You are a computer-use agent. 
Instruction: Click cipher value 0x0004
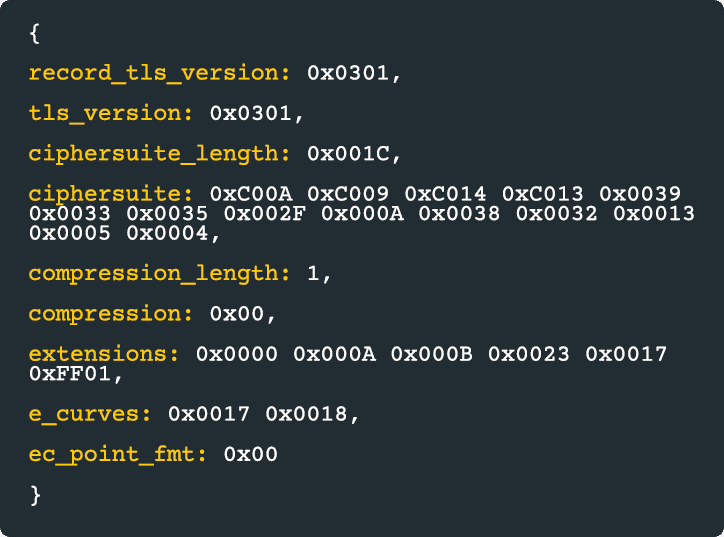pos(168,234)
